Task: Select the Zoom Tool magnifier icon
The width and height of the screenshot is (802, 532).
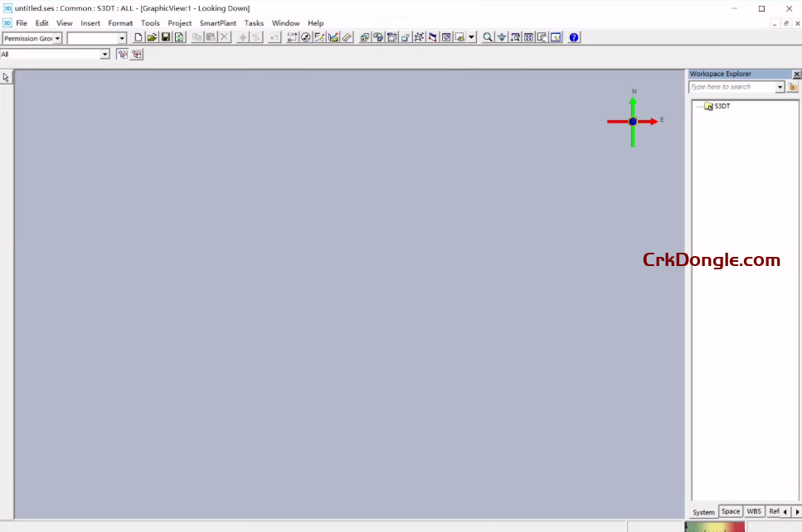Action: 488,36
